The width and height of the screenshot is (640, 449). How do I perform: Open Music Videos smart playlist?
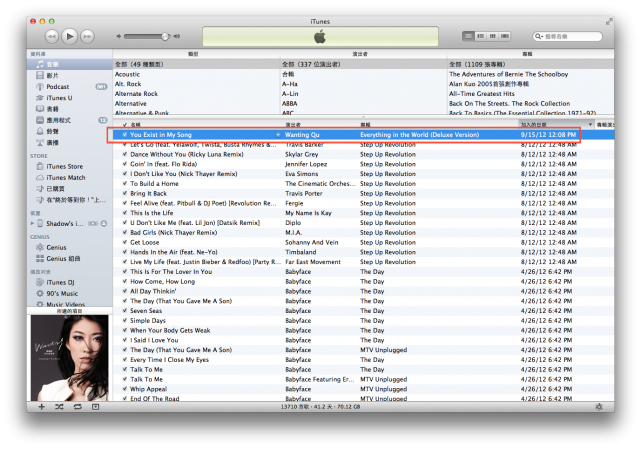point(69,304)
